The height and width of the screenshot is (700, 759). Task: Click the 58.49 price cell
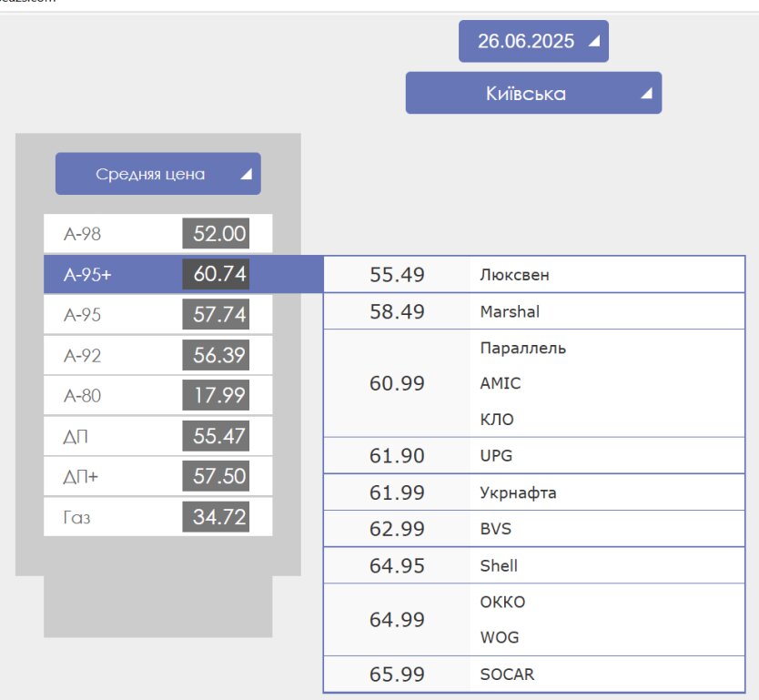397,311
